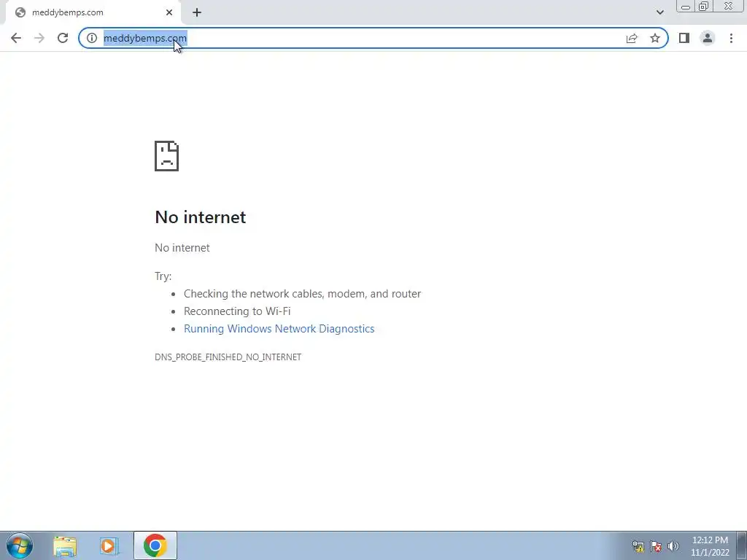The width and height of the screenshot is (747, 560).
Task: Click the DNS_PROBE_FINISHED_NO_INTERNET error code
Action: pyautogui.click(x=228, y=357)
